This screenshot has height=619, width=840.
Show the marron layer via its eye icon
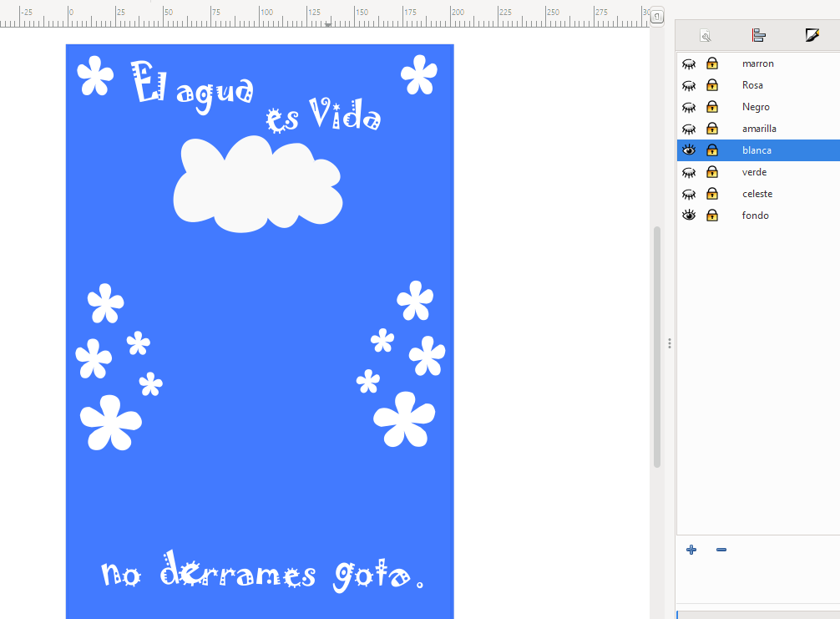click(689, 63)
